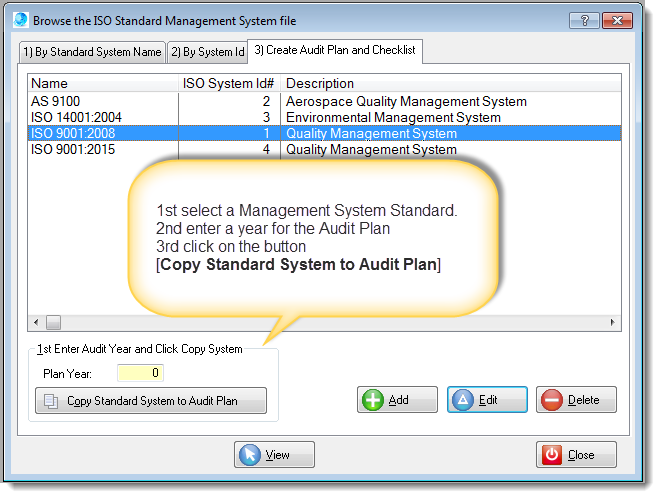Switch to By Standard System Name tab
This screenshot has height=498, width=660.
click(x=92, y=52)
